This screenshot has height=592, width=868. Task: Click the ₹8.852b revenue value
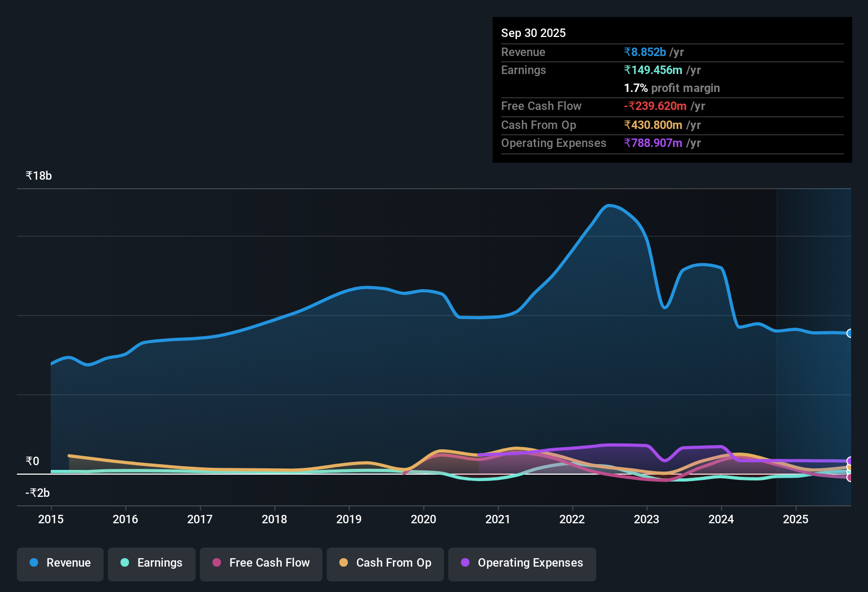point(645,52)
